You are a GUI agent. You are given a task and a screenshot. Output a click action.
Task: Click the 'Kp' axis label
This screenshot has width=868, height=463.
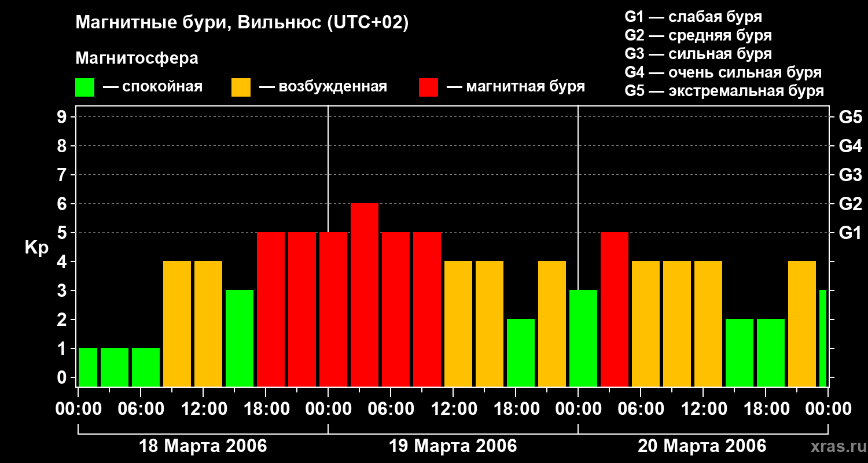[x=36, y=248]
